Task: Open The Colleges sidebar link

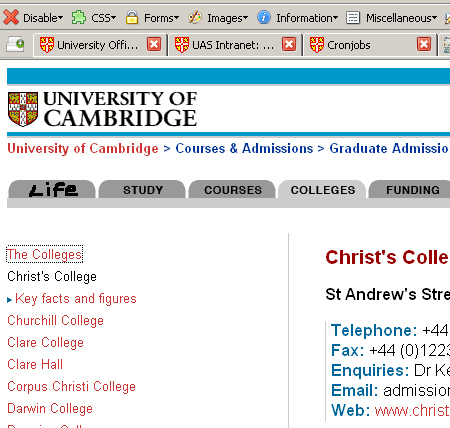Action: pos(44,254)
